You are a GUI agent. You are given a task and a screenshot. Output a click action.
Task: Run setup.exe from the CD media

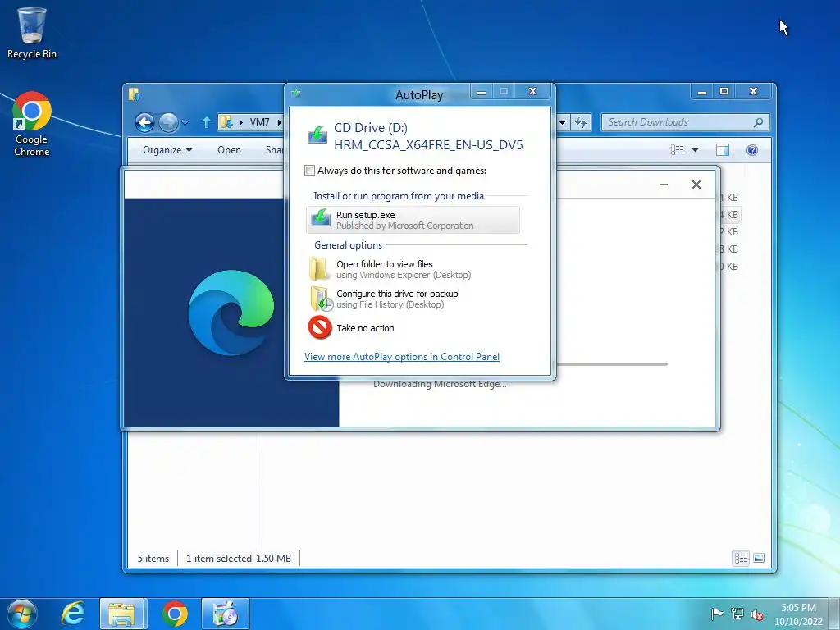tap(413, 220)
